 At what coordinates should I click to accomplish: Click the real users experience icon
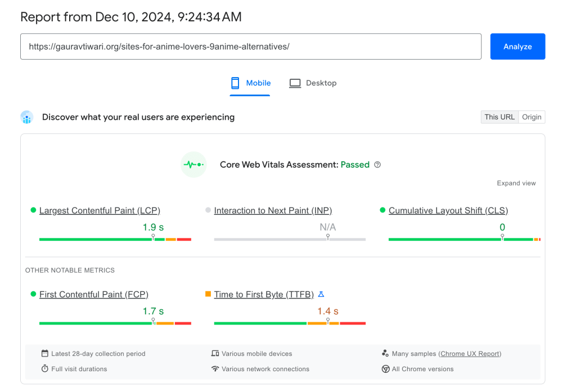click(26, 117)
